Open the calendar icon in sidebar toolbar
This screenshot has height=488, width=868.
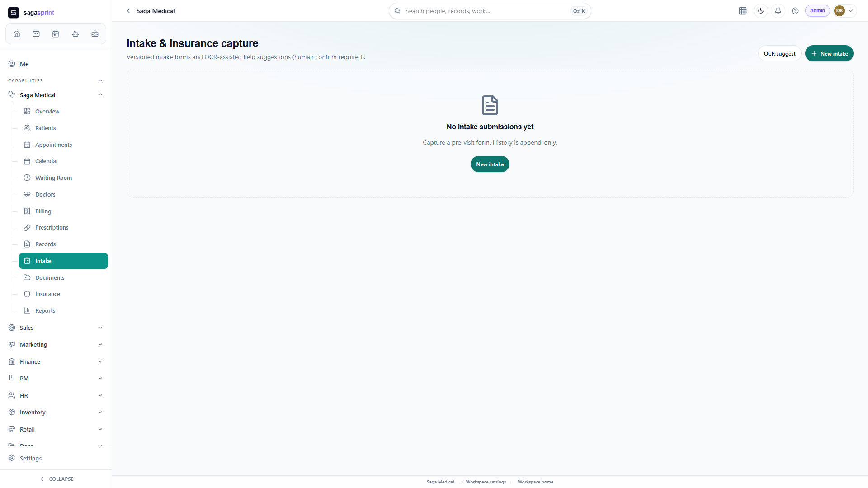tap(56, 34)
